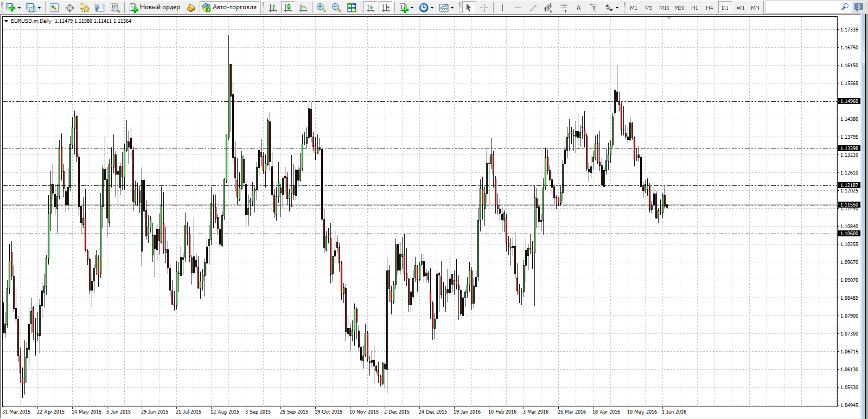Click the search input field
The image size is (868, 419).
pos(802,7)
